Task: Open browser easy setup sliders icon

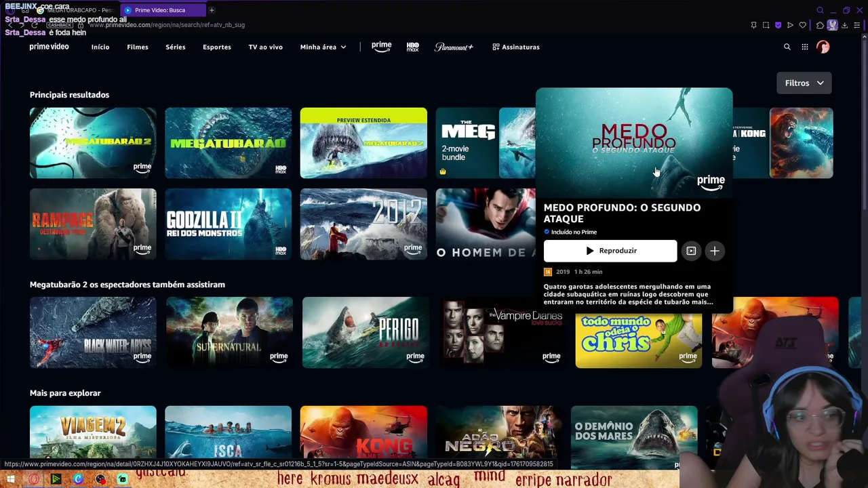Action: (857, 25)
